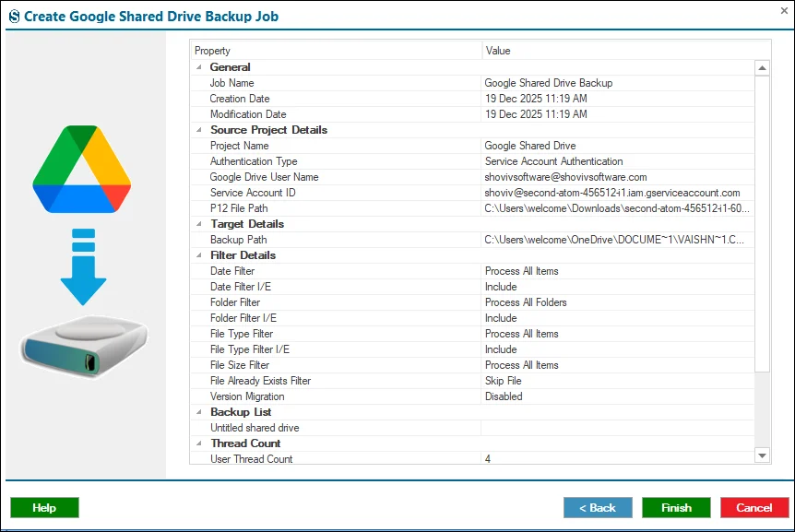The height and width of the screenshot is (532, 795).
Task: Click the Disabled value for Version Migration
Action: tap(504, 396)
